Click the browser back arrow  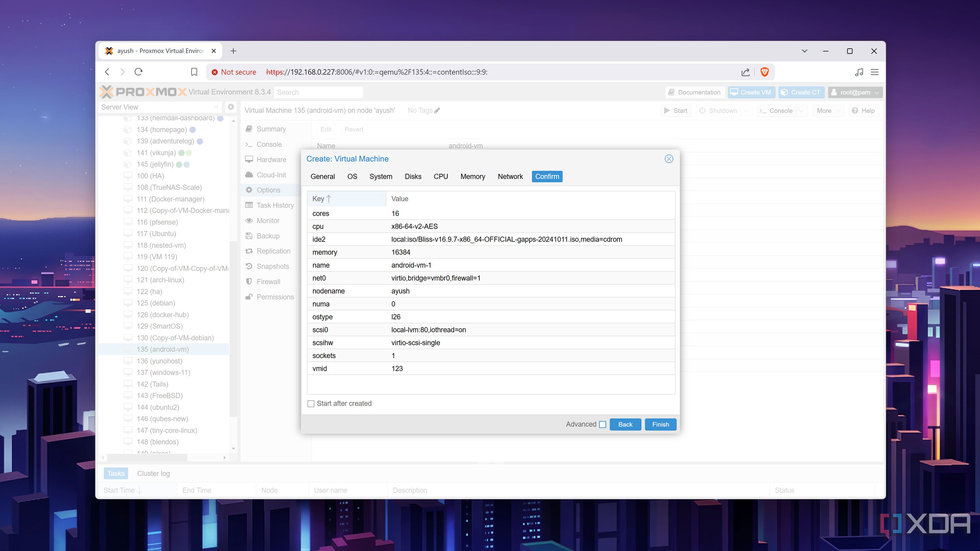(107, 72)
